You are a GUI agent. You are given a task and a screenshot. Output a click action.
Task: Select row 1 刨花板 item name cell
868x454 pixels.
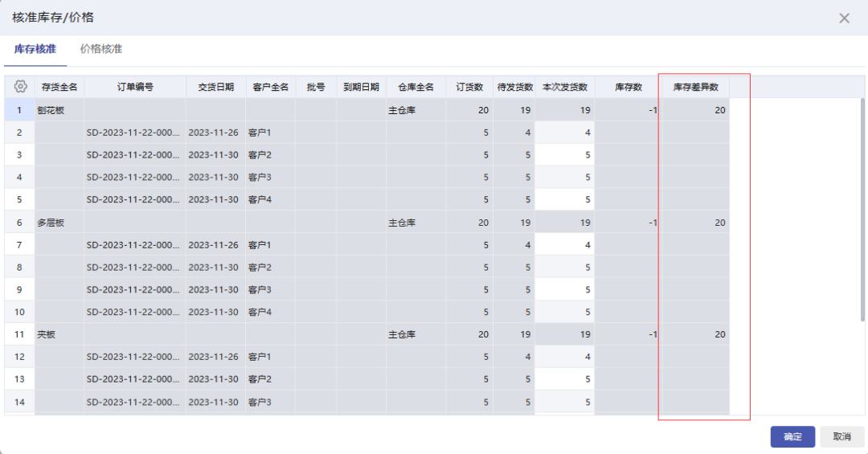coord(59,110)
